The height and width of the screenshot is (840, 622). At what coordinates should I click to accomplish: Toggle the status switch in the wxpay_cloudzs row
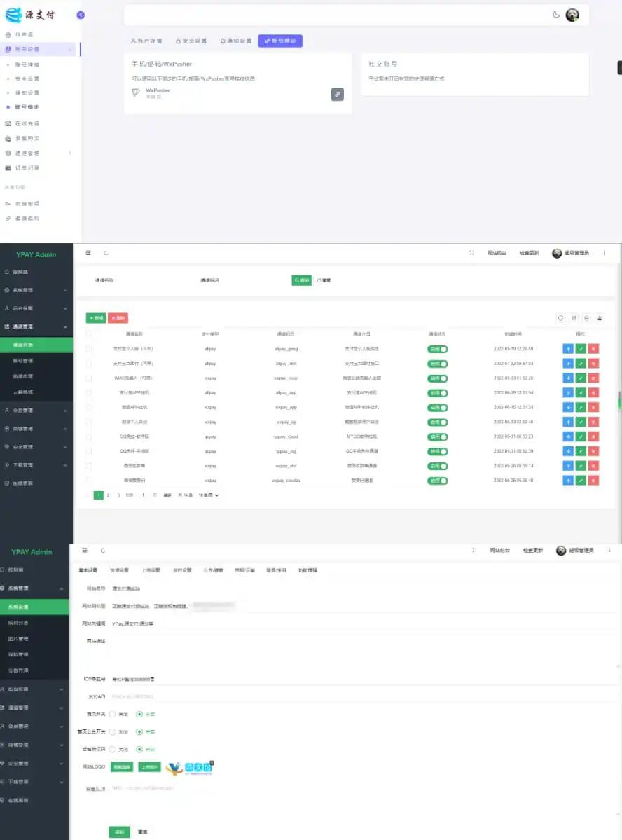pos(438,481)
